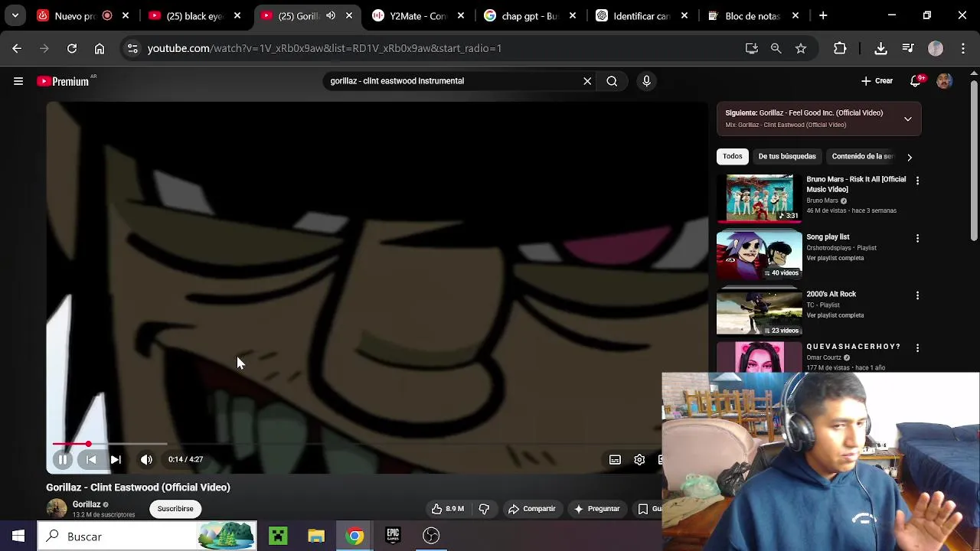Open Chrome tab search dropdown
Screen dimensions: 980x551
coord(15,15)
